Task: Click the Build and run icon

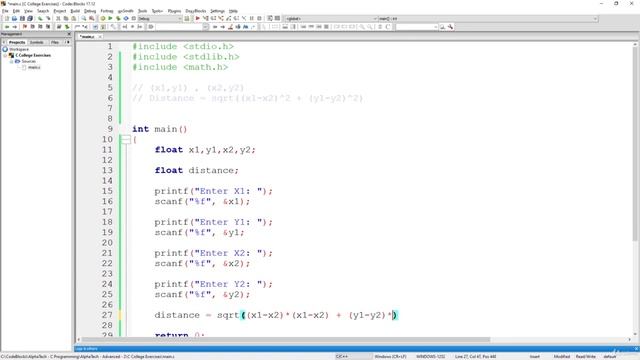Action: click(x=118, y=19)
